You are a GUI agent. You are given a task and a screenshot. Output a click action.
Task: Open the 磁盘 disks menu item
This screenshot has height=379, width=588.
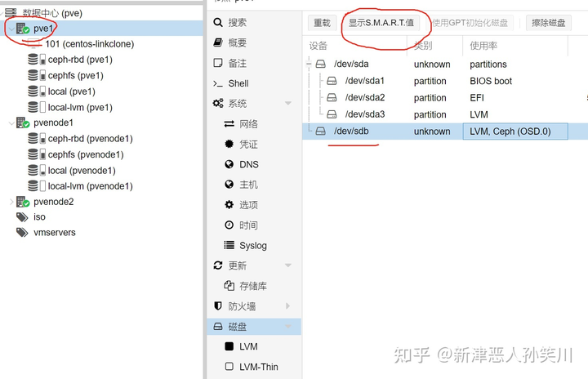tap(254, 327)
